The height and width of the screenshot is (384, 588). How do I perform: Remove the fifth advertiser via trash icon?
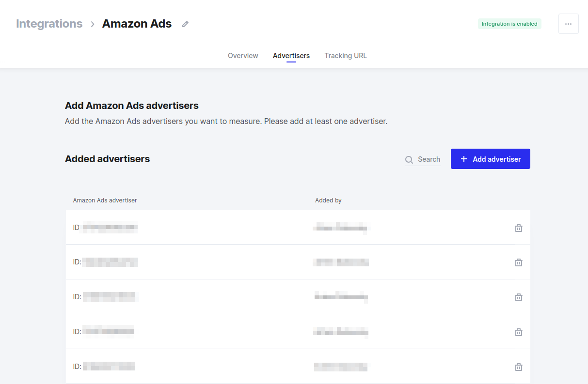[x=518, y=367]
